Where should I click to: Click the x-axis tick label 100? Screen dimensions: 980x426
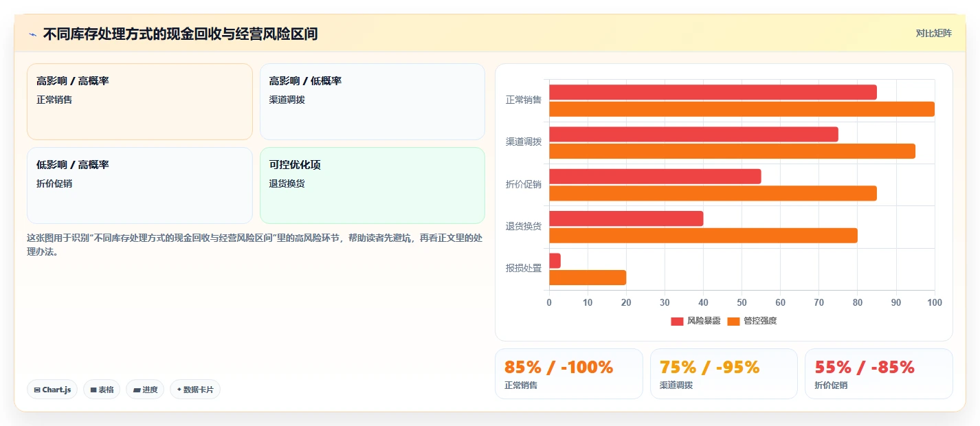click(935, 302)
